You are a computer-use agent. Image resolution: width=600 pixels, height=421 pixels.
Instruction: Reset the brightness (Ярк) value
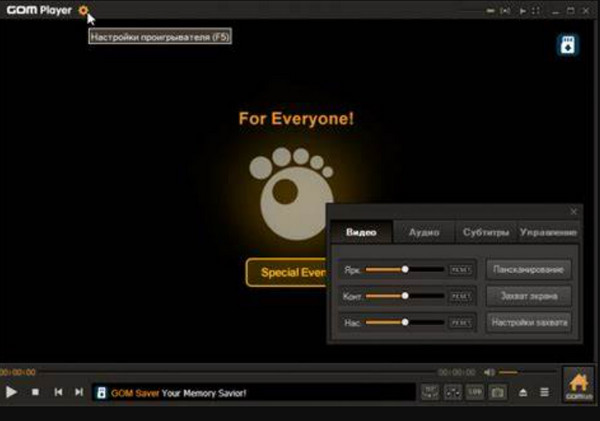[460, 270]
